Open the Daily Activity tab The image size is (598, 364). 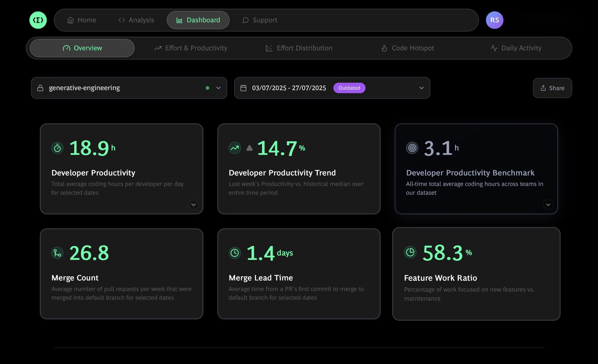coord(516,48)
